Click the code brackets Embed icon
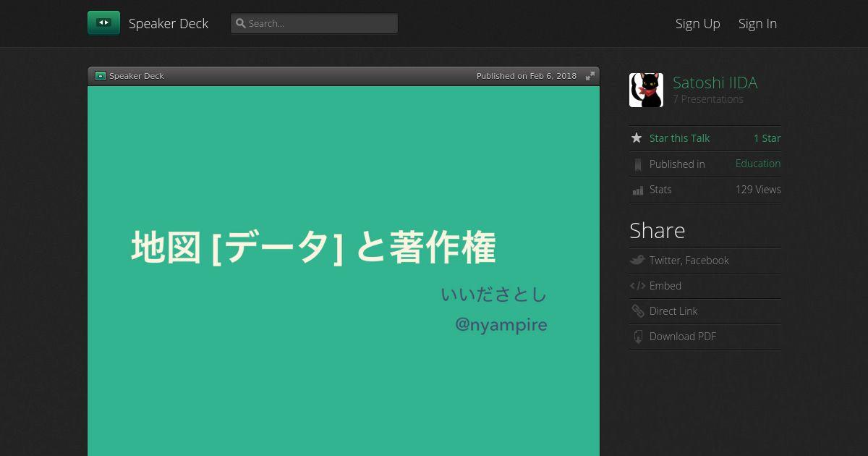The image size is (868, 456). click(637, 286)
